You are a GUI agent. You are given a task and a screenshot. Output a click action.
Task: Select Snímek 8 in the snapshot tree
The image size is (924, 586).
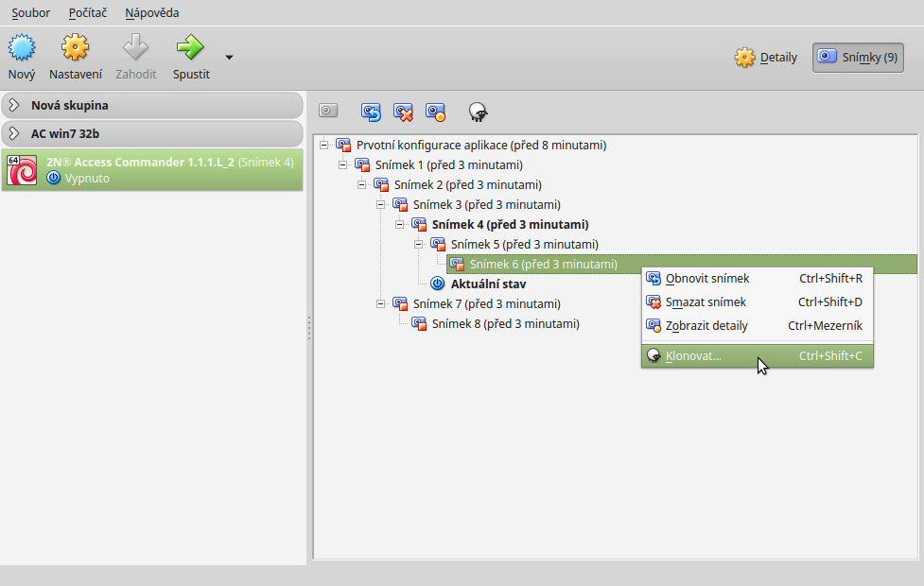(x=505, y=324)
